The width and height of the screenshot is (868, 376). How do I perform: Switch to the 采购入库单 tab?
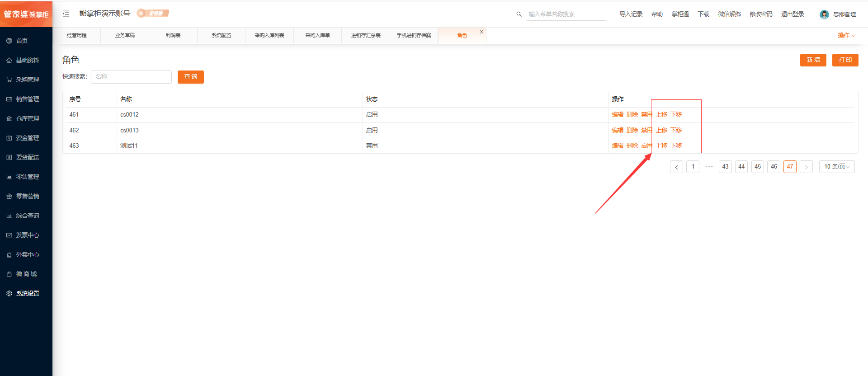point(317,35)
